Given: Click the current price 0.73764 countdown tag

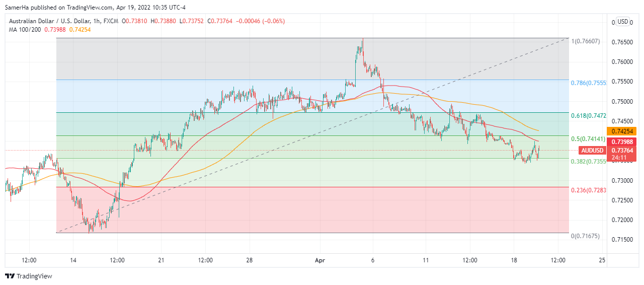Looking at the screenshot, I should (624, 154).
